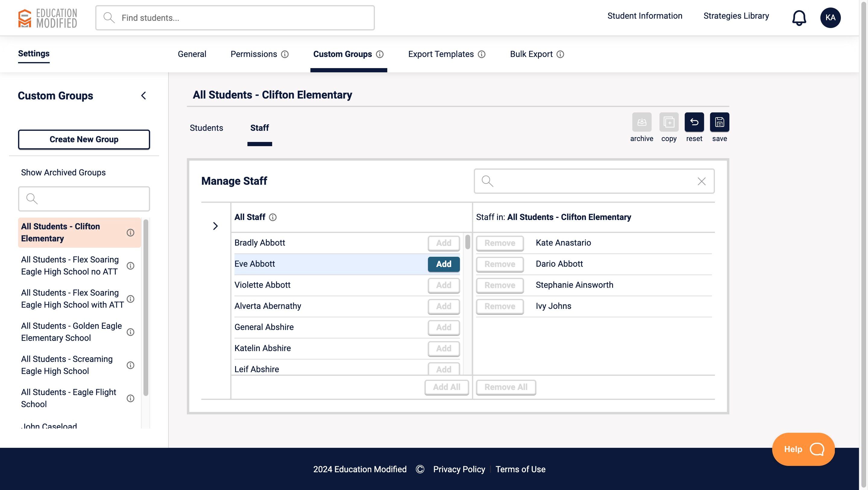Add Eve Abbott to the group
868x490 pixels.
click(x=443, y=264)
